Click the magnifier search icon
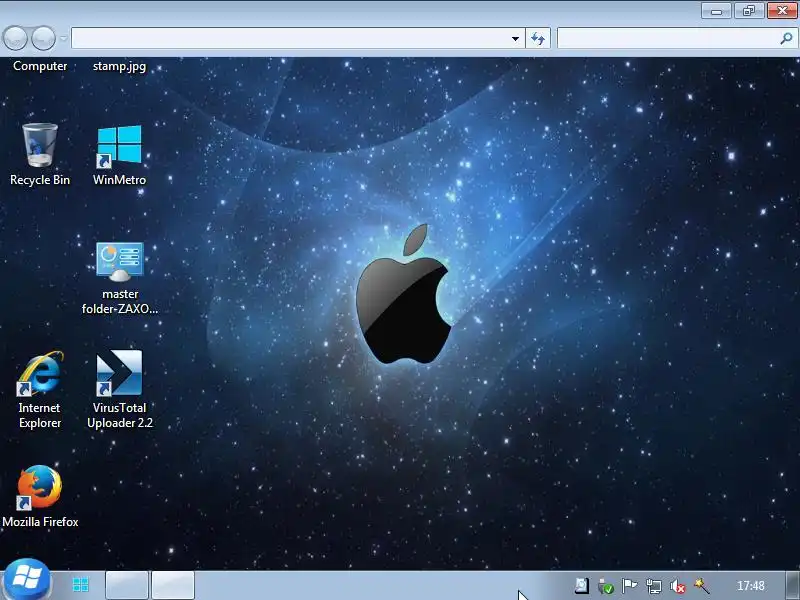 [786, 38]
